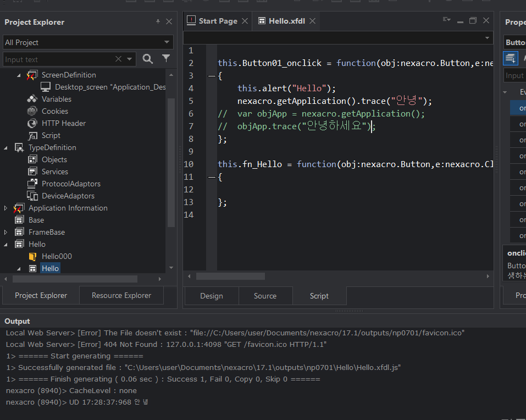Click the Properties event list icon
The image size is (526, 420).
coord(510,58)
